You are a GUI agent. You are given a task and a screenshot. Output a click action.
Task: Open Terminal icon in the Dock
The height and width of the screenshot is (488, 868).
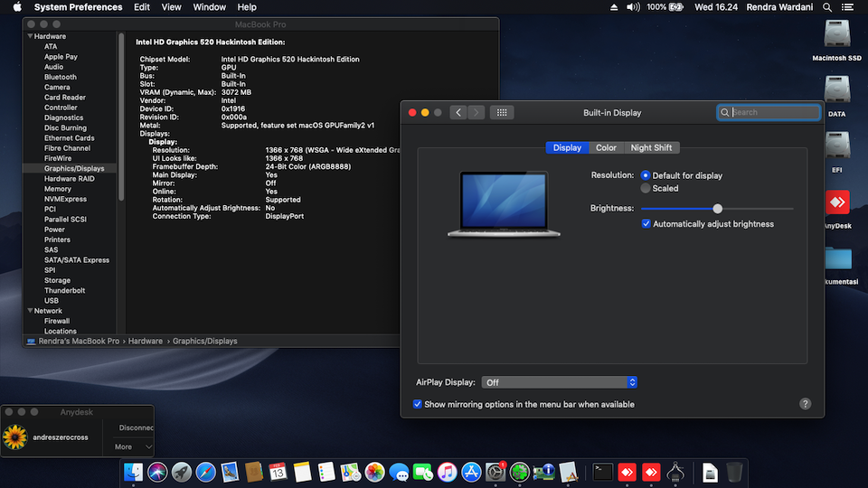602,472
